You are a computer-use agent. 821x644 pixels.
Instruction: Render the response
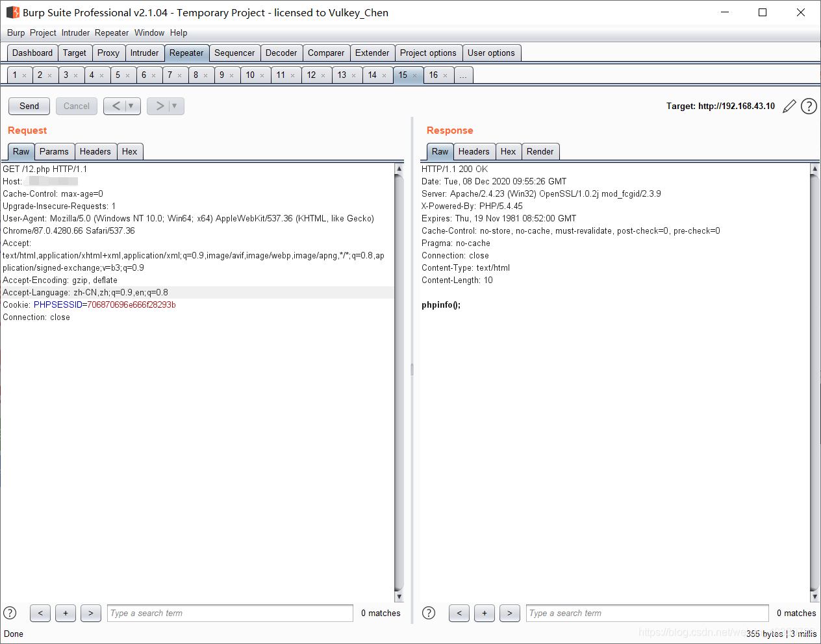pyautogui.click(x=540, y=152)
